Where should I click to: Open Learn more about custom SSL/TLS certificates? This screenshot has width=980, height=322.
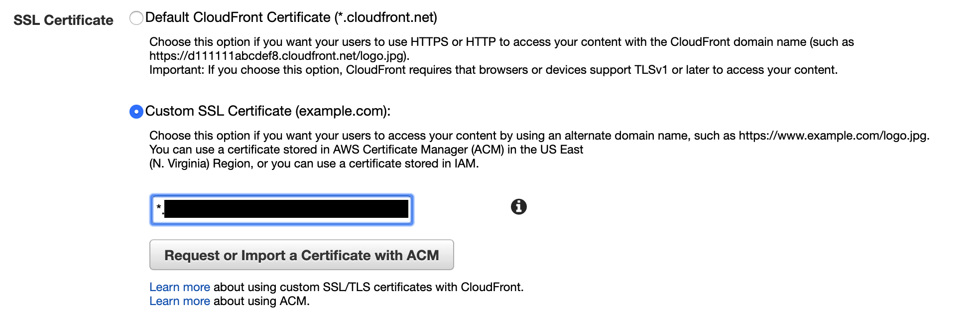pyautogui.click(x=180, y=287)
